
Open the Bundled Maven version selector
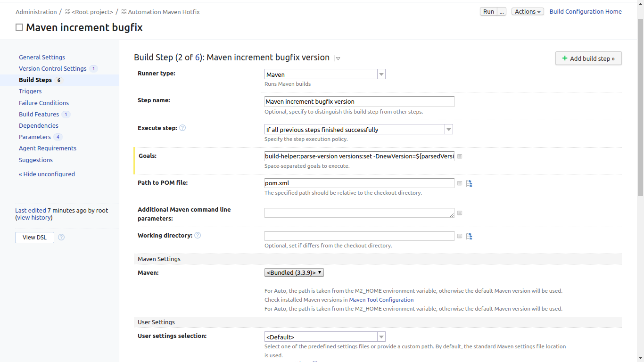(294, 272)
